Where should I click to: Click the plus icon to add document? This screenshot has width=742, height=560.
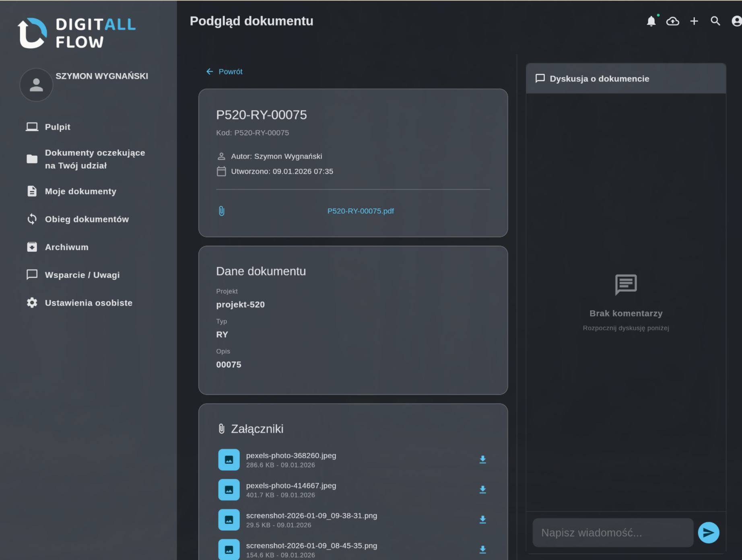[x=694, y=21]
